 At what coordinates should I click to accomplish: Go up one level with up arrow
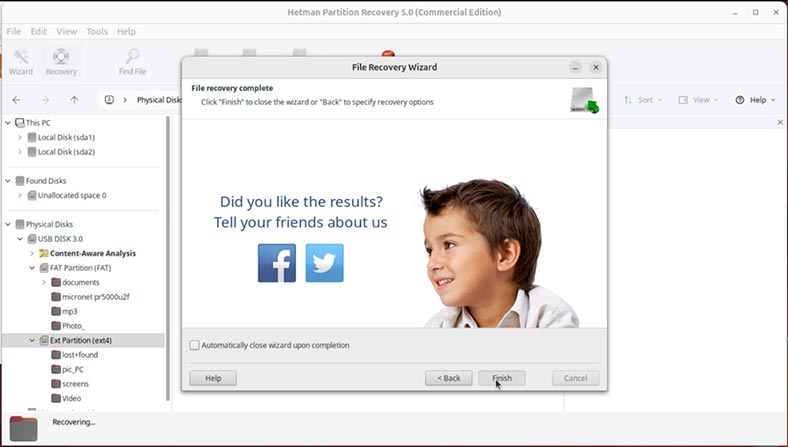click(x=74, y=100)
